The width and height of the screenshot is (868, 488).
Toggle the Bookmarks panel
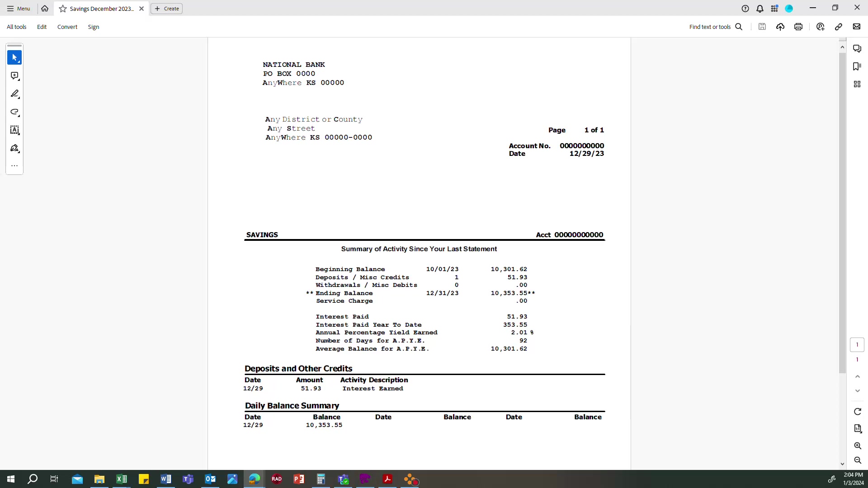[858, 66]
